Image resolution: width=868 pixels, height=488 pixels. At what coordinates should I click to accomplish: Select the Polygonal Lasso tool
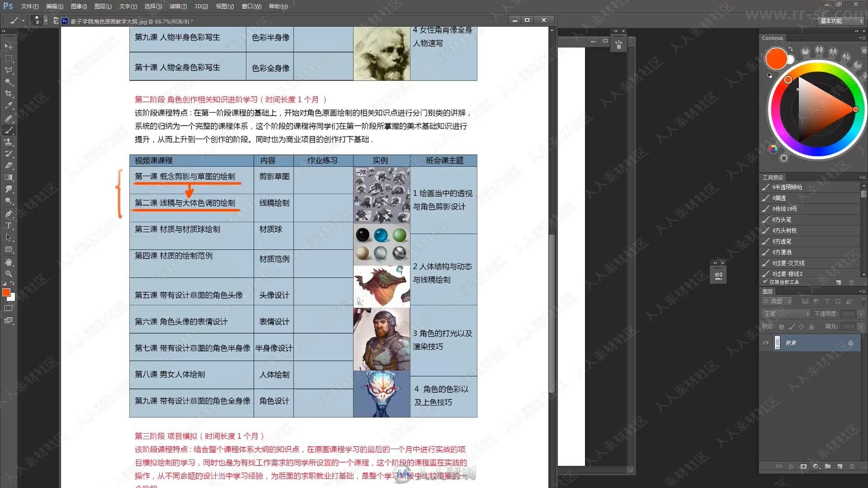8,70
